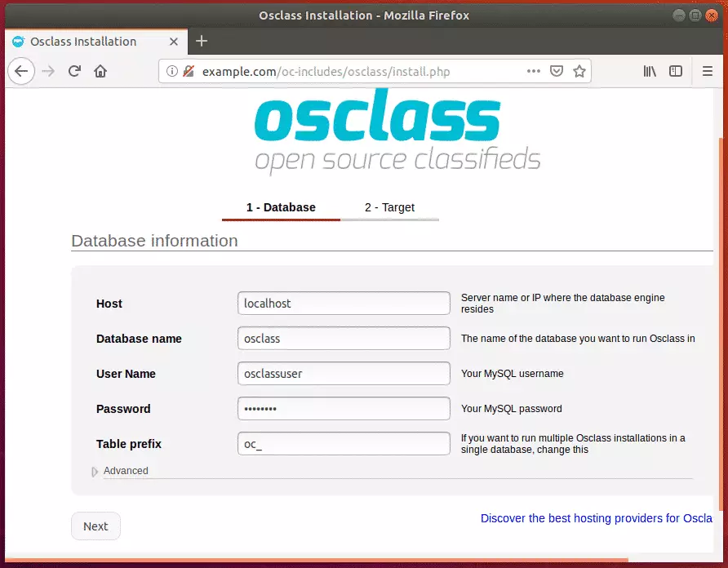Minimize the Firefox window
728x568 pixels.
pyautogui.click(x=678, y=16)
